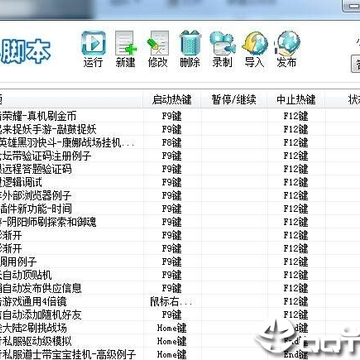Select the 自动添加随机好友 row
Viewport: 360px width, 360px height.
(180, 315)
